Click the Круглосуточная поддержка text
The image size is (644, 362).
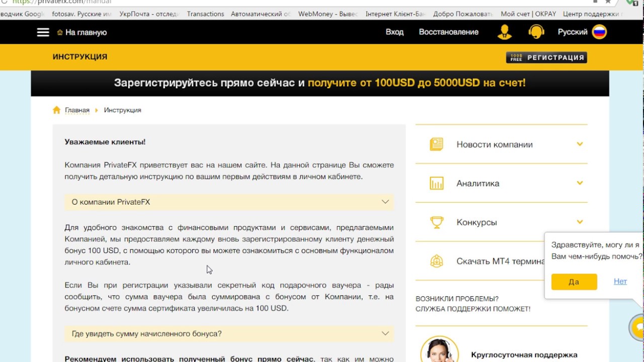pyautogui.click(x=524, y=355)
